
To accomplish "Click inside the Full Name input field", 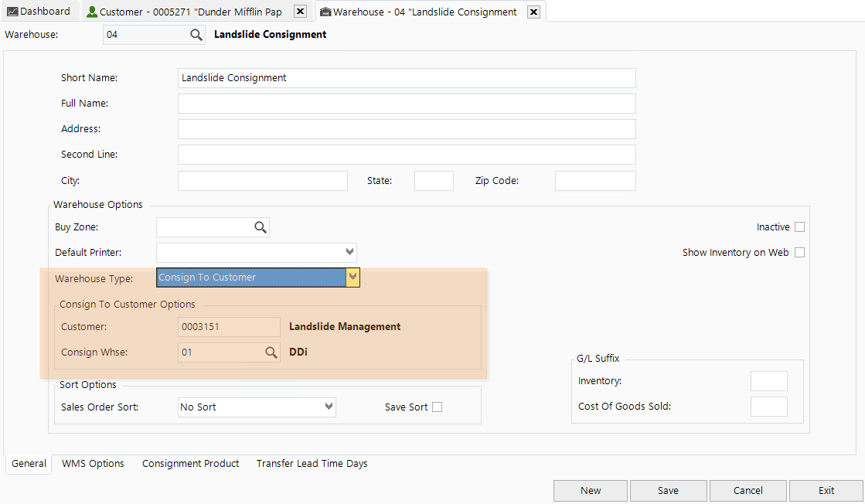I will [x=406, y=103].
